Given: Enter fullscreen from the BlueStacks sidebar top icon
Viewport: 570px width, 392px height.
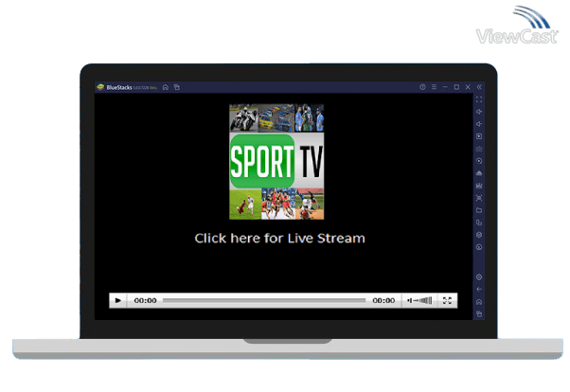Looking at the screenshot, I should click(x=479, y=99).
